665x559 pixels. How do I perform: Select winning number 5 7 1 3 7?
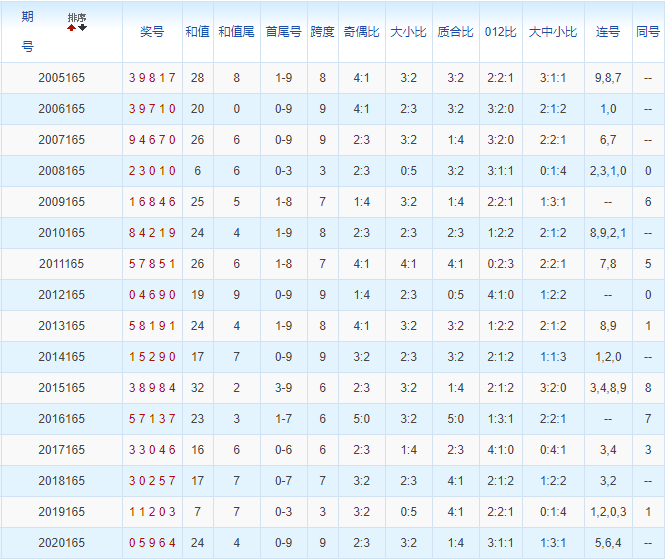coord(152,418)
